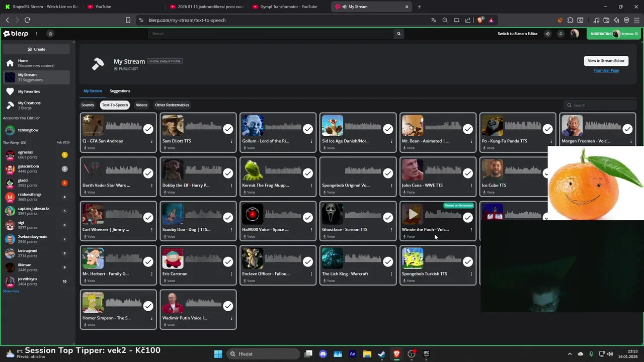Select the Videos filter chip
This screenshot has height=362, width=644.
[x=141, y=105]
